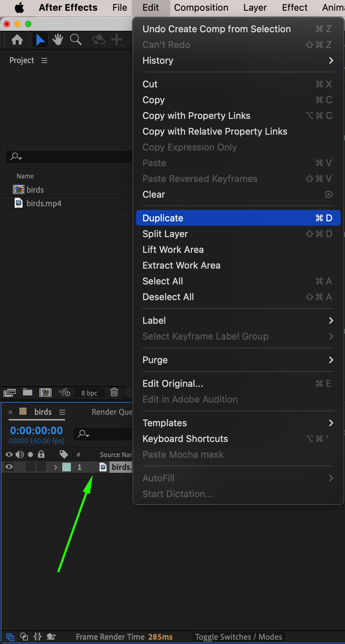345x644 pixels.
Task: Click the 8 bpc color depth button
Action: point(89,393)
